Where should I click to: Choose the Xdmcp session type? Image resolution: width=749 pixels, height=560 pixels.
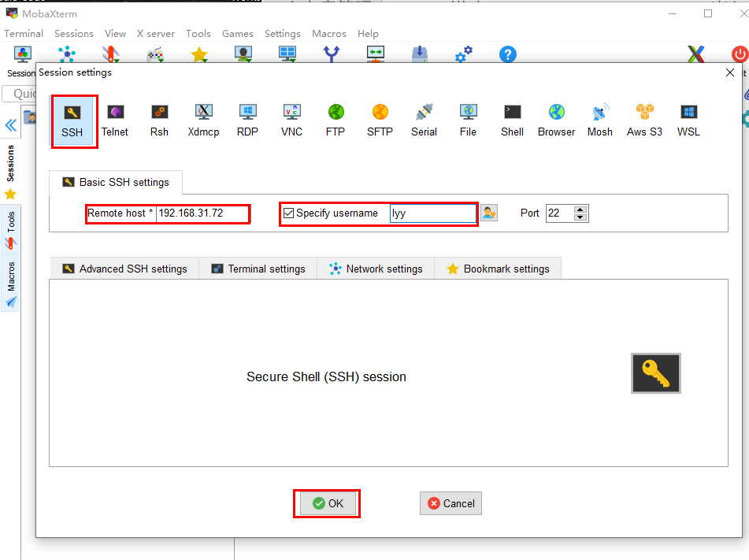point(203,121)
